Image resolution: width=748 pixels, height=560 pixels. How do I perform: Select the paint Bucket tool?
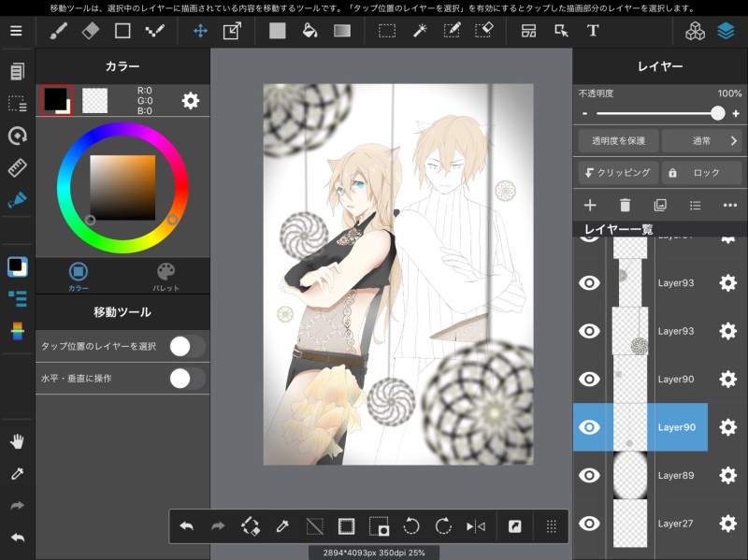(310, 32)
